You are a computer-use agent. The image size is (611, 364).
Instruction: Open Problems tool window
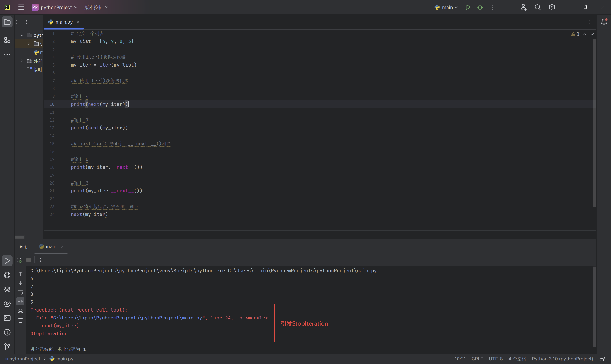pyautogui.click(x=7, y=332)
